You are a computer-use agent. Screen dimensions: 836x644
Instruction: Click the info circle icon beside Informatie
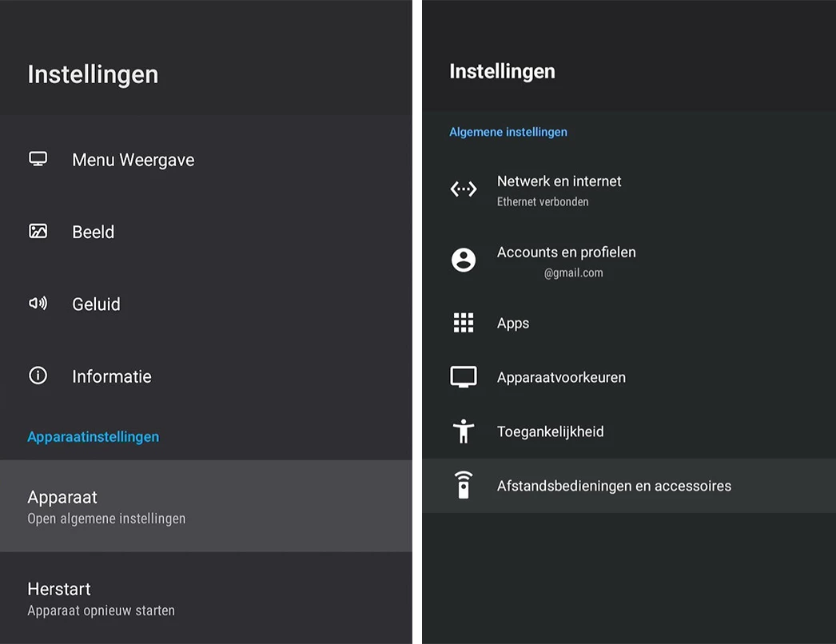click(38, 376)
